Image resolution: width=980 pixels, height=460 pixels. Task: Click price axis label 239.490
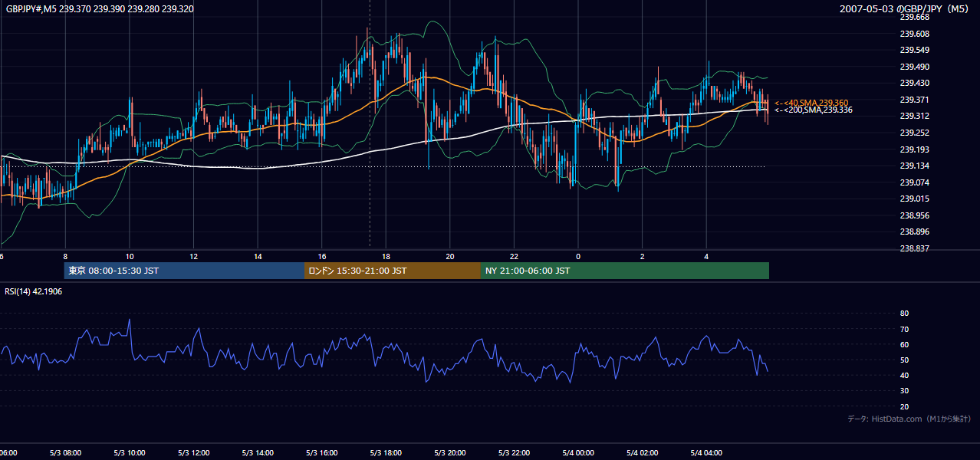pyautogui.click(x=914, y=67)
